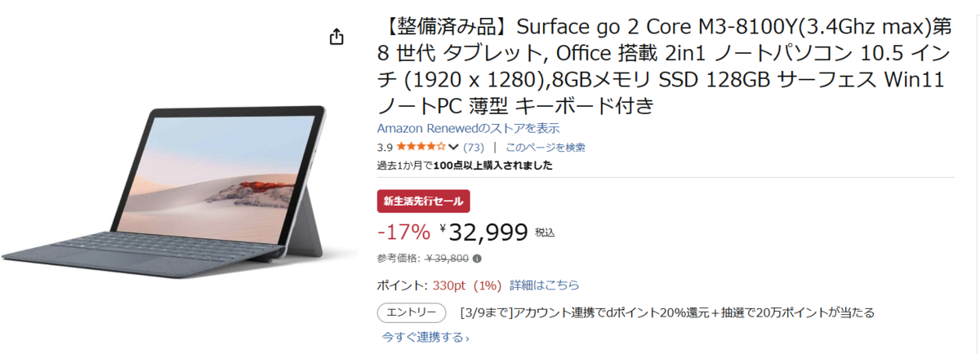Click the info icon beside the ¥39,800 reference price
Viewport: 980px width, 354px height.
tap(477, 259)
